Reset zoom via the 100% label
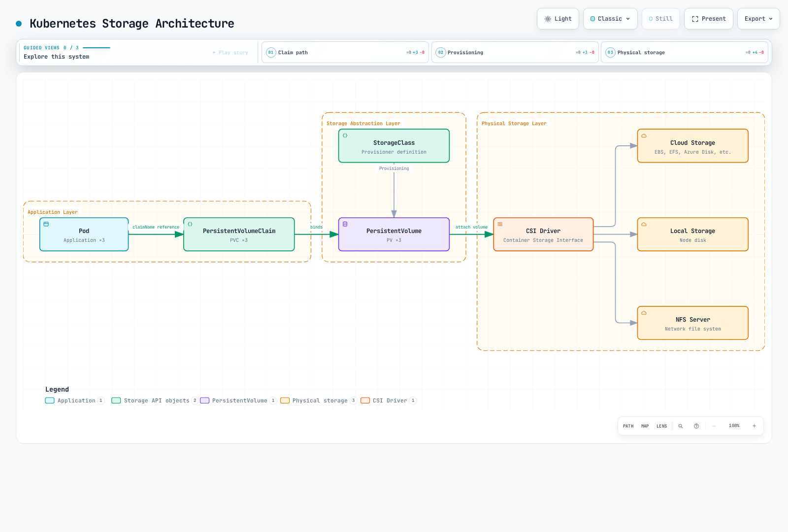The width and height of the screenshot is (788, 532). [734, 426]
